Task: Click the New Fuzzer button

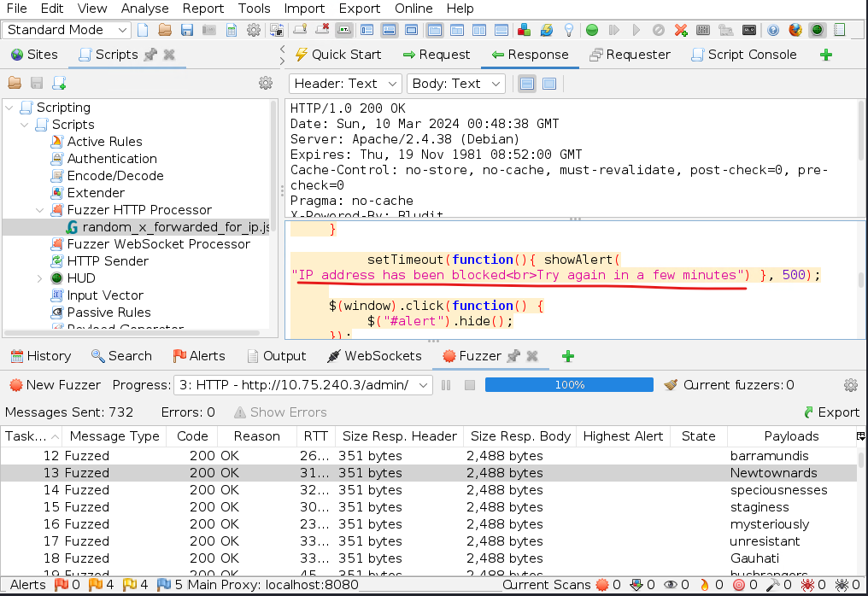Action: (54, 385)
